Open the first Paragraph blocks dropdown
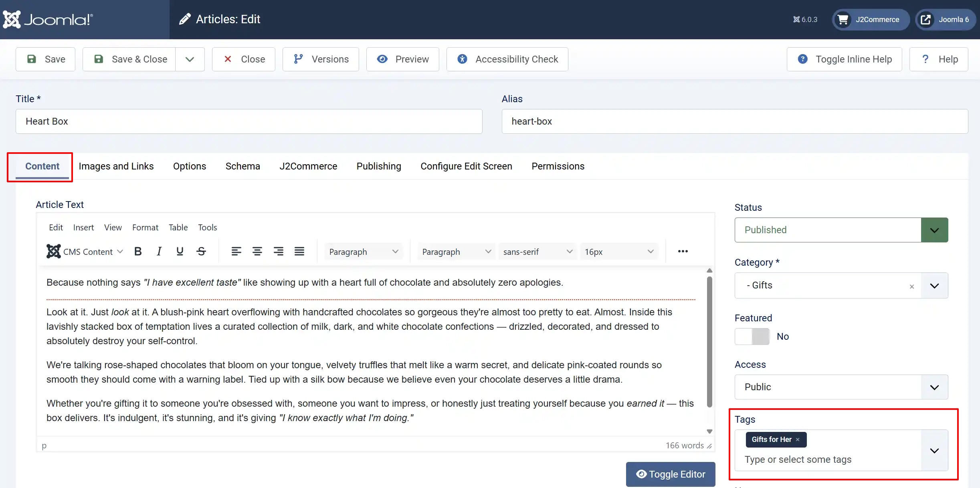 tap(364, 252)
